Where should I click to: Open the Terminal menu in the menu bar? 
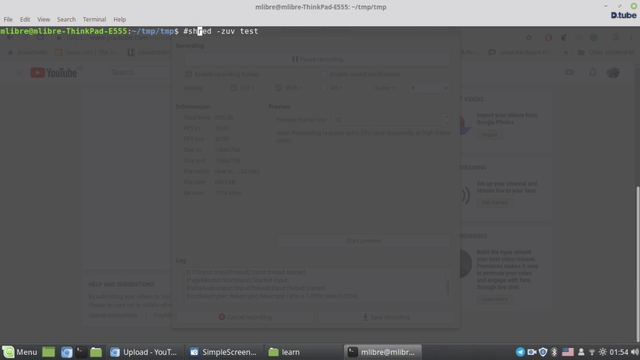pyautogui.click(x=94, y=19)
